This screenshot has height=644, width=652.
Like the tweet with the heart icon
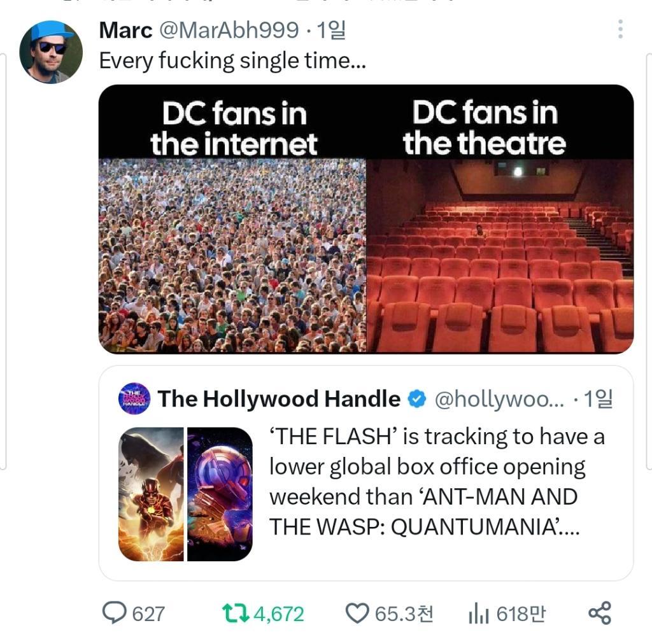coord(357,613)
